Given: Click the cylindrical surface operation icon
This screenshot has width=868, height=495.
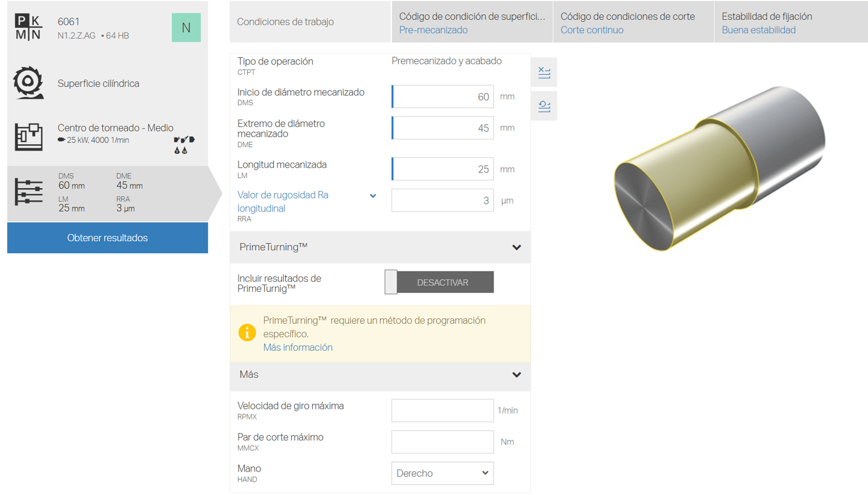Looking at the screenshot, I should (x=29, y=83).
